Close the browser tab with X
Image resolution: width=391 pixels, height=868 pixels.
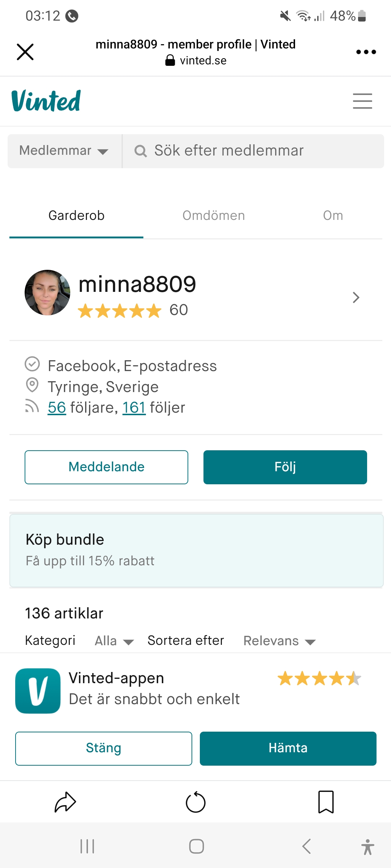pos(25,52)
